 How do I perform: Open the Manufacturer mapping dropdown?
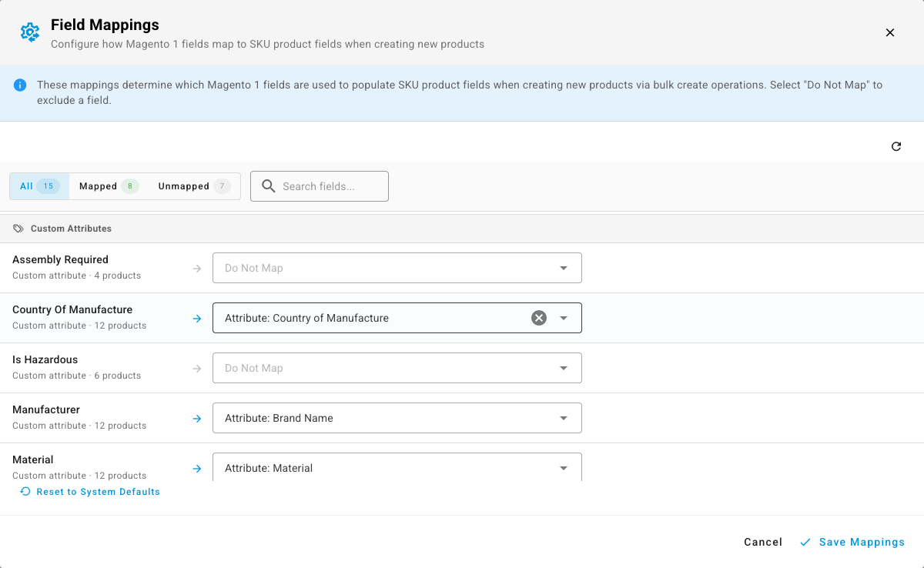point(397,418)
